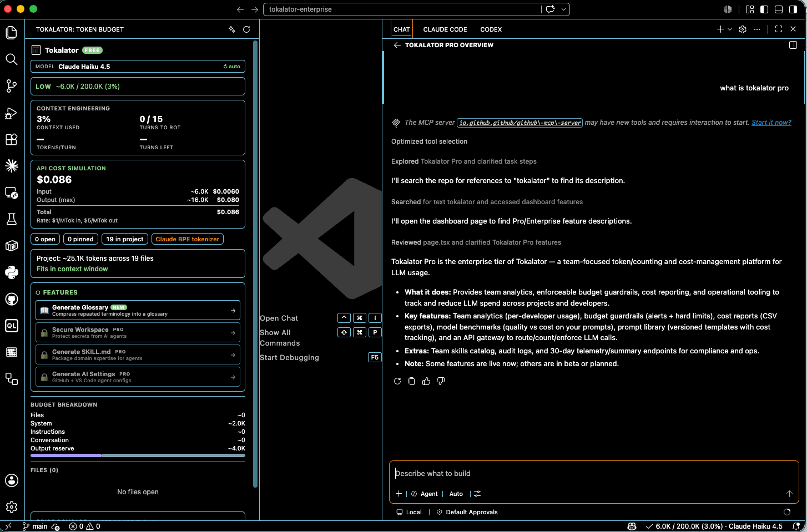Toggle the primary side bar layout button
This screenshot has width=807, height=532.
[x=764, y=9]
